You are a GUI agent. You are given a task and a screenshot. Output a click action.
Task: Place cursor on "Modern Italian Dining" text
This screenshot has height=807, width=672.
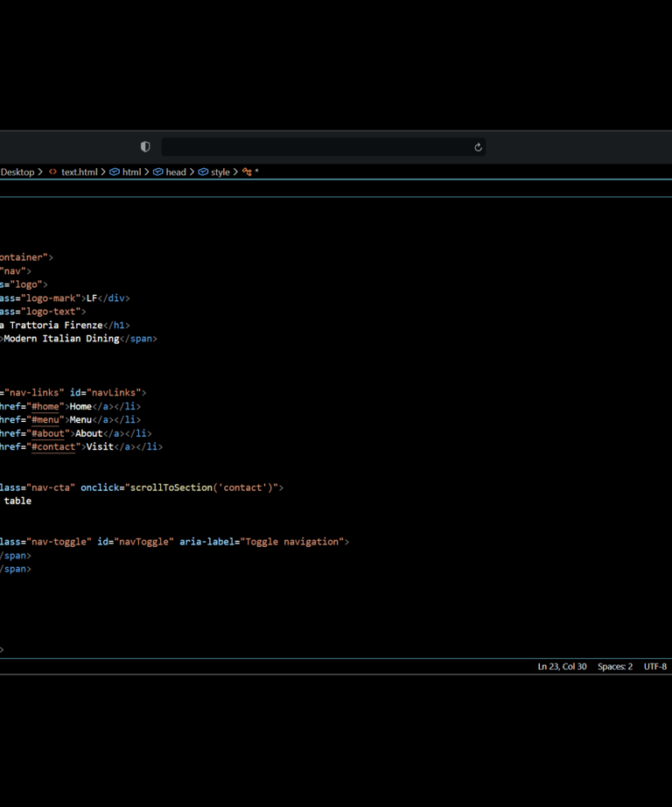click(x=61, y=339)
